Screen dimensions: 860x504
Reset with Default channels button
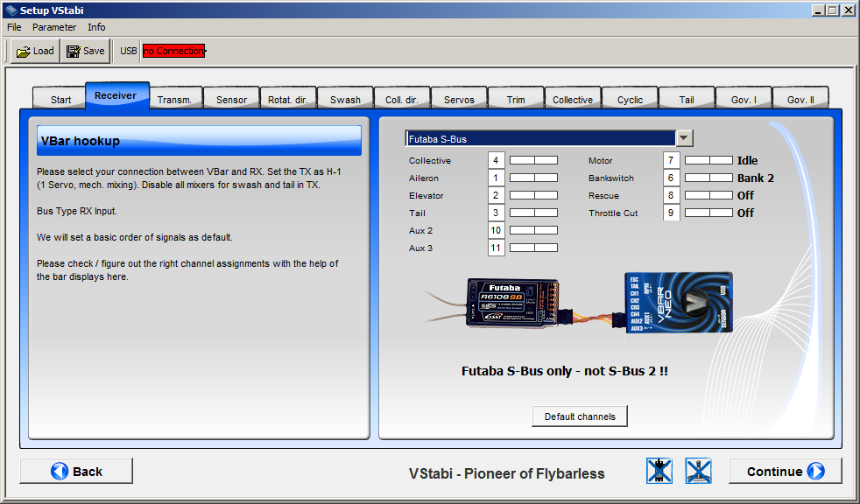tap(580, 416)
